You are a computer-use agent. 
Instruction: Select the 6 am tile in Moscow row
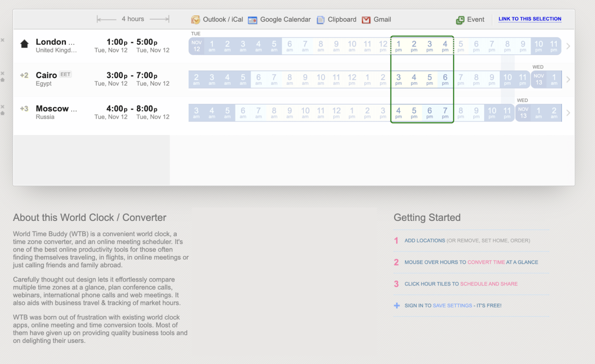243,113
